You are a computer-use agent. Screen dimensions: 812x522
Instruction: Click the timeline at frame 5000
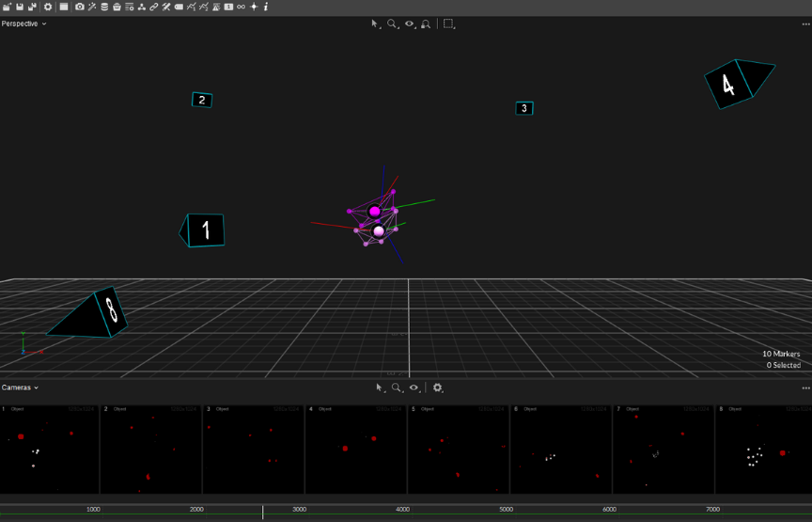(x=506, y=510)
